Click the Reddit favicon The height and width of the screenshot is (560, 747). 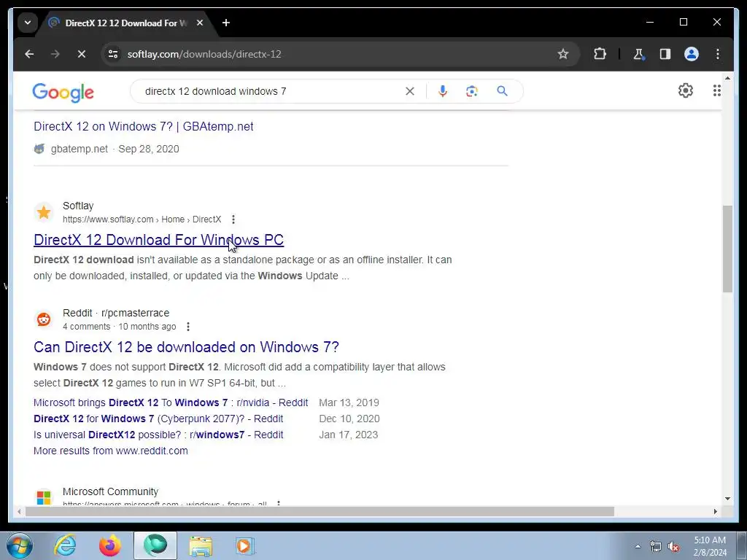[x=44, y=319]
